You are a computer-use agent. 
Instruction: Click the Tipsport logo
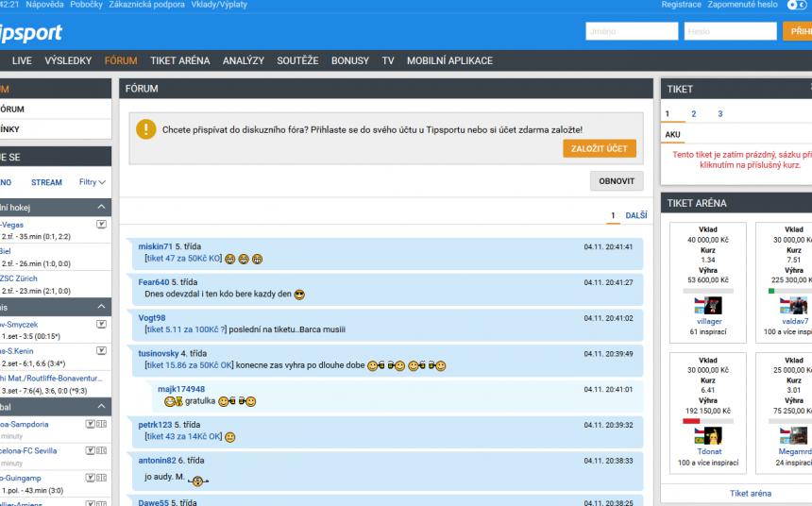[x=30, y=33]
